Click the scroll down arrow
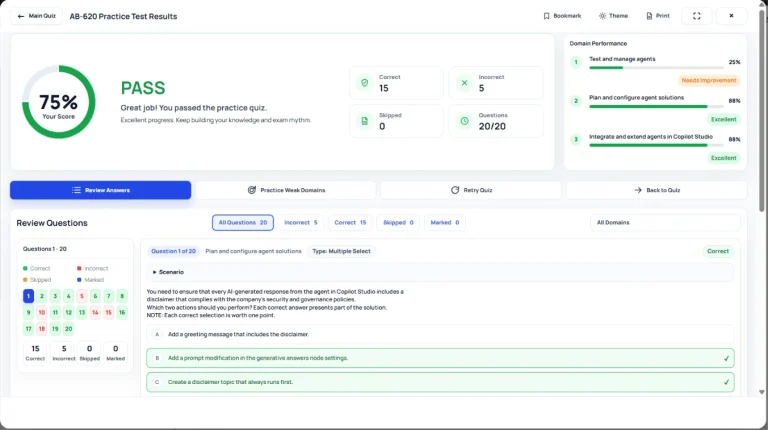Viewport: 768px width, 430px height. 761,392
